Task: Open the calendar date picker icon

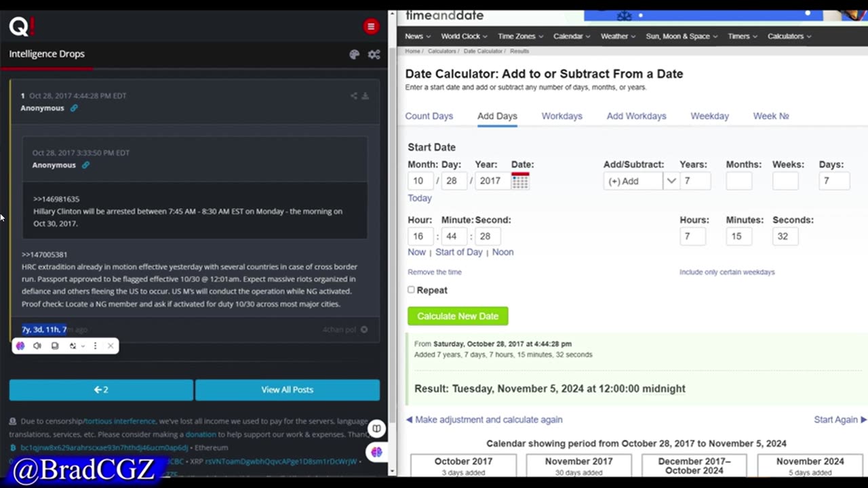Action: (x=520, y=180)
